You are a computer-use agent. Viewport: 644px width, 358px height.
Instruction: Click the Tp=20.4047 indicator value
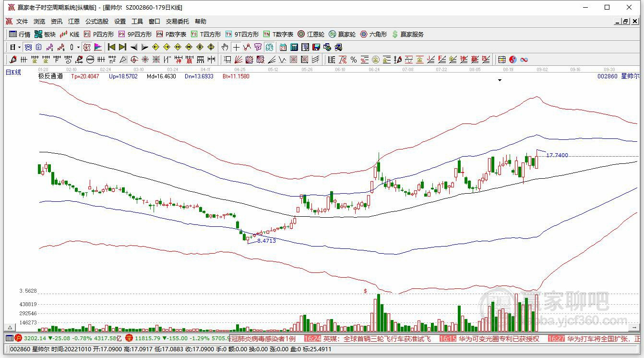pyautogui.click(x=85, y=76)
